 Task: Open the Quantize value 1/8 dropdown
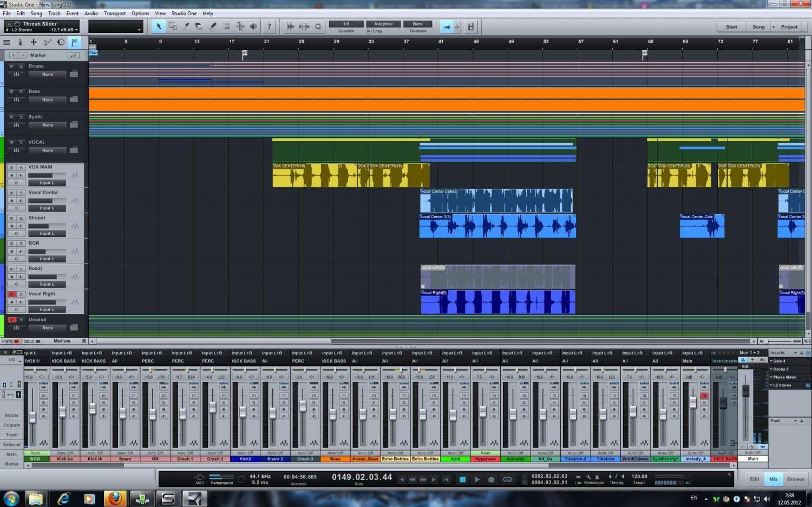(346, 24)
